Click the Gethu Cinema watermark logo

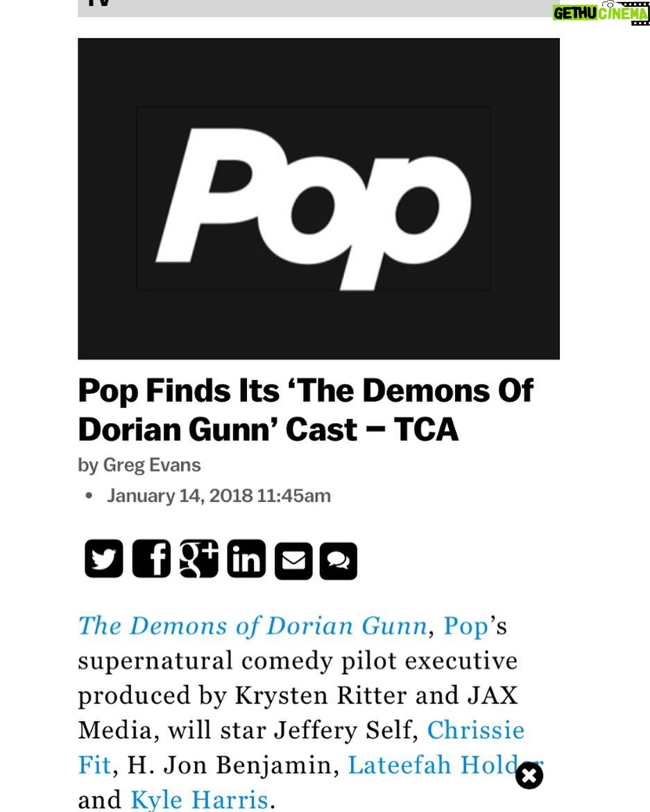pyautogui.click(x=601, y=12)
